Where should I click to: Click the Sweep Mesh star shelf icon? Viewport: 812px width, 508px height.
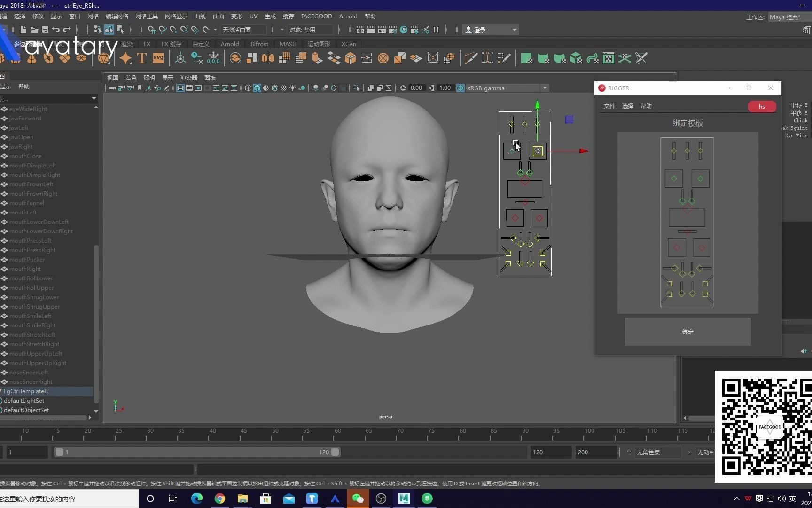click(125, 58)
